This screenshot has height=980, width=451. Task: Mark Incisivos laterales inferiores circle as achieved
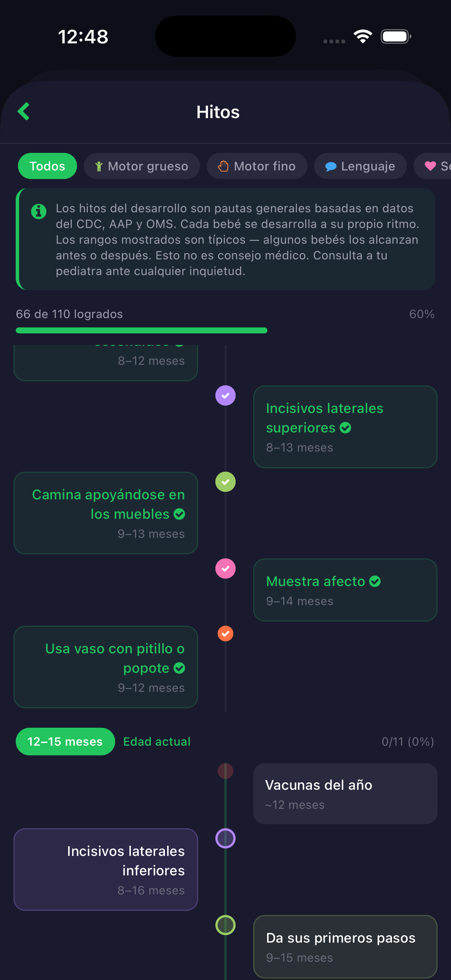click(225, 838)
